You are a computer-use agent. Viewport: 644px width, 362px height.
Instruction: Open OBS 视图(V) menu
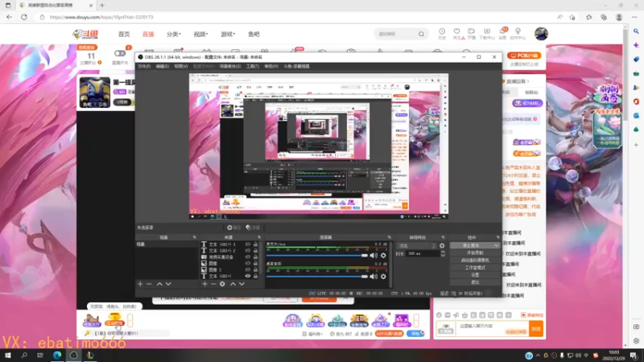(x=180, y=66)
